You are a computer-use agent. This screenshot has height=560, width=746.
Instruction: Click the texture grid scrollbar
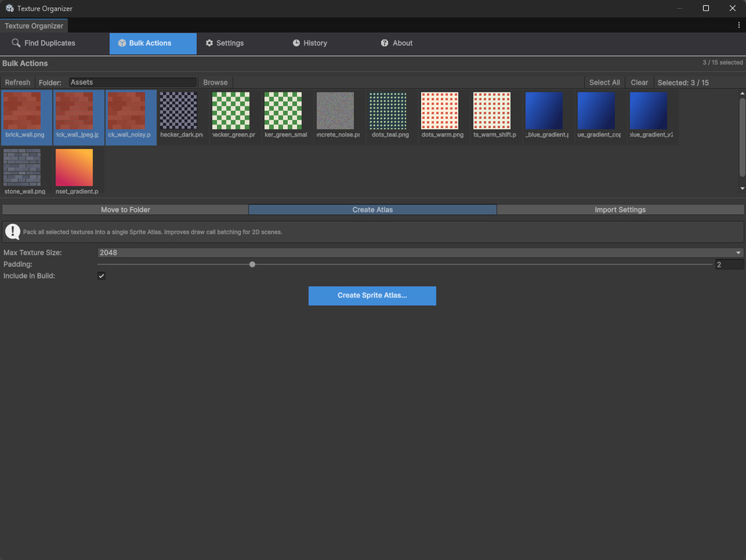pyautogui.click(x=742, y=137)
